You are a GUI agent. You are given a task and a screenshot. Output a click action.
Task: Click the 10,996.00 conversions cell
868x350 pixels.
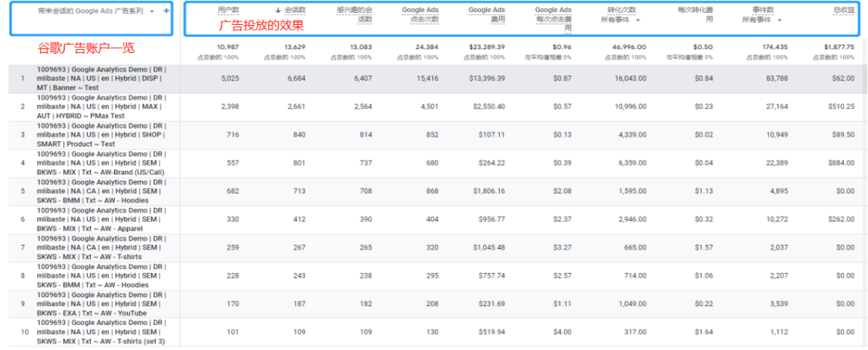click(630, 107)
